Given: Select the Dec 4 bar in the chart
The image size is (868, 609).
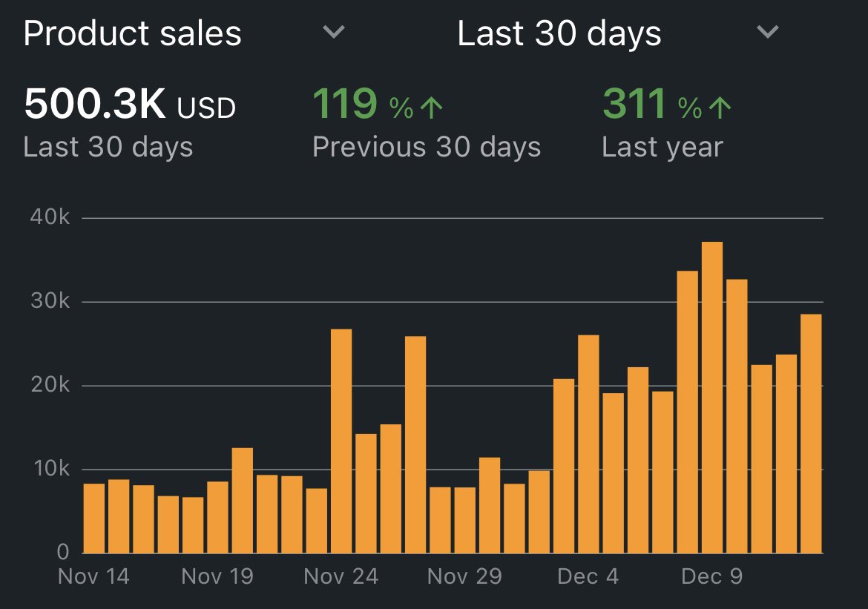Looking at the screenshot, I should 587,445.
